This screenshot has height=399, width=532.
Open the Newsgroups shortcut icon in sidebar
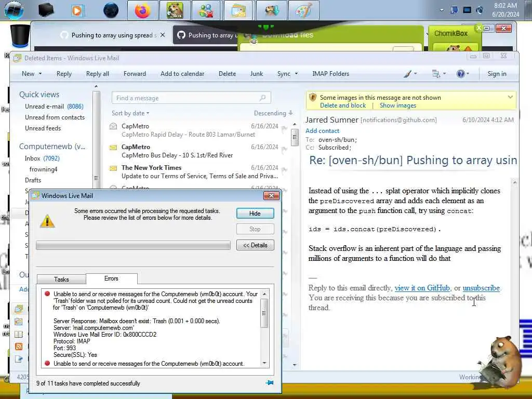pyautogui.click(x=19, y=359)
